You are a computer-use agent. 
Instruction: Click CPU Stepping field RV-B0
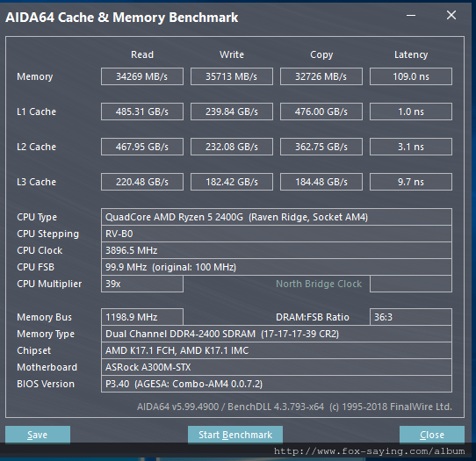point(277,234)
